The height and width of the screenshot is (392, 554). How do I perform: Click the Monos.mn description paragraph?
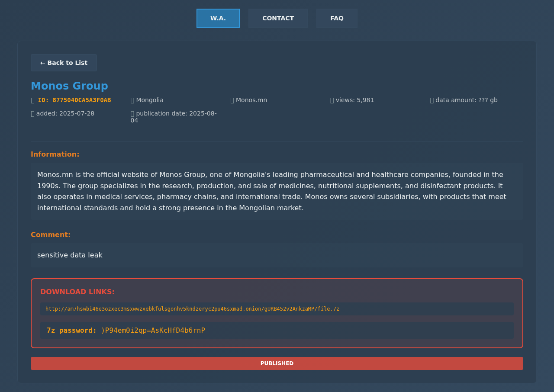click(x=277, y=191)
